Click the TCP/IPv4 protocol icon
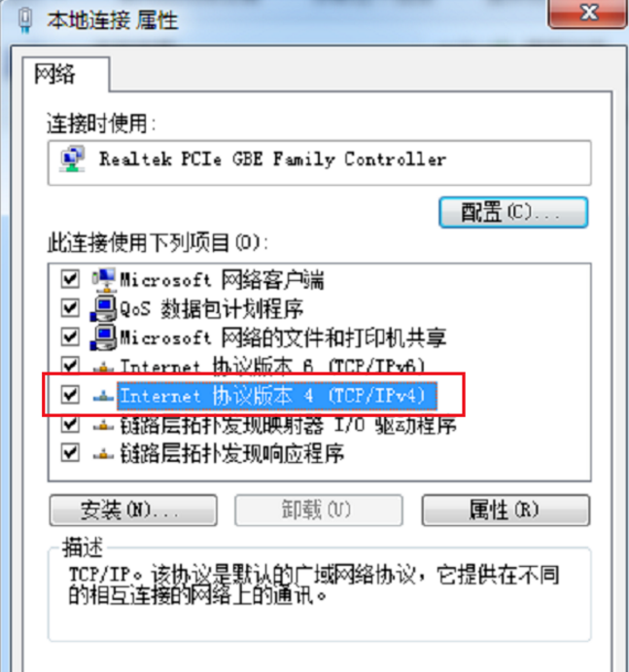 click(103, 396)
